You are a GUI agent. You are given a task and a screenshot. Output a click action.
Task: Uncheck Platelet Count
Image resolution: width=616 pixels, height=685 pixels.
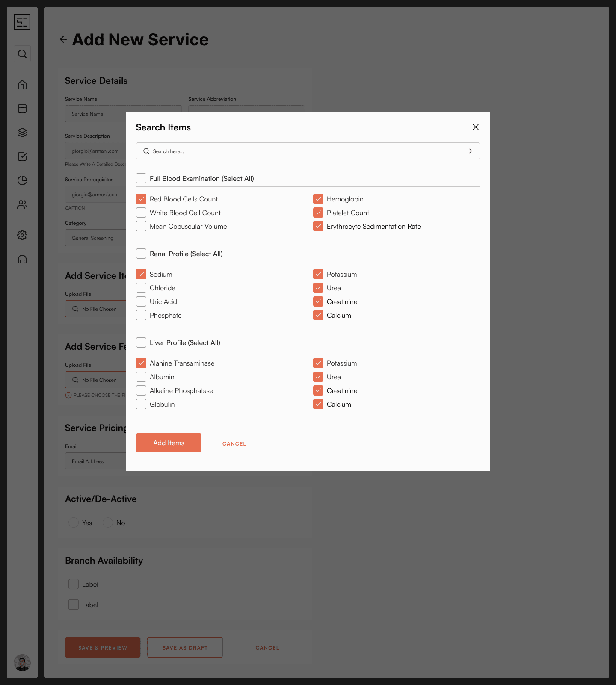318,213
